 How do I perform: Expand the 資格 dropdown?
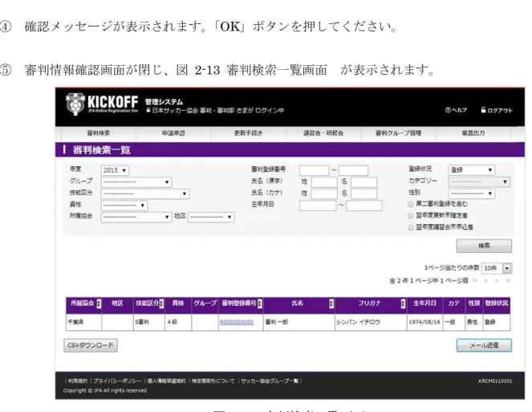coord(124,206)
